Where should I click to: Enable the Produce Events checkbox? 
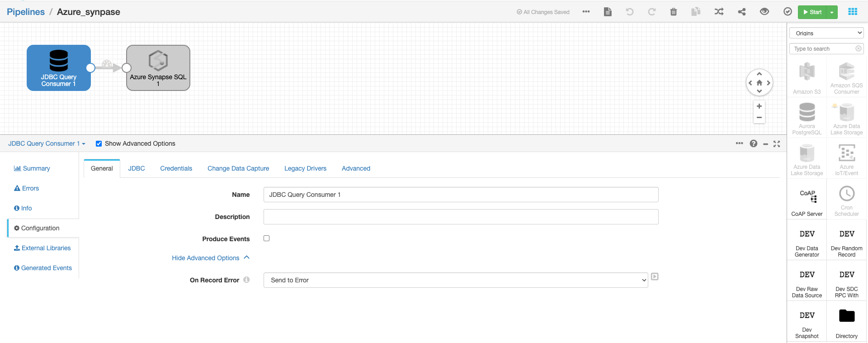267,238
